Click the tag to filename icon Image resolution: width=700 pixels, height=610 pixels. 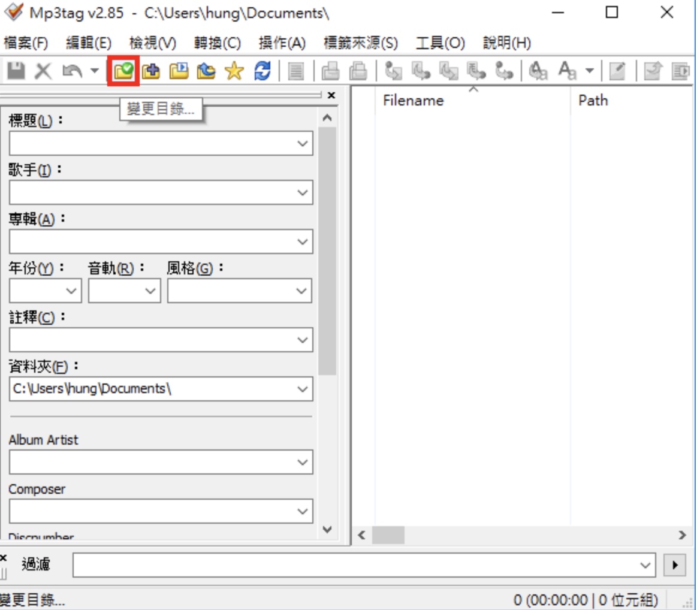(393, 71)
